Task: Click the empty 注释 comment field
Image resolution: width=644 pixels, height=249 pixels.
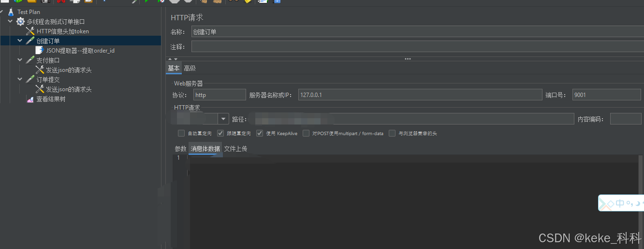Action: click(418, 46)
